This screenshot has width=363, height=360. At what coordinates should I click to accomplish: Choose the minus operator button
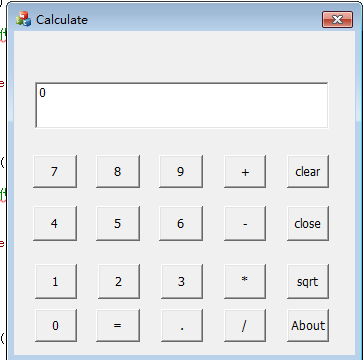click(245, 223)
